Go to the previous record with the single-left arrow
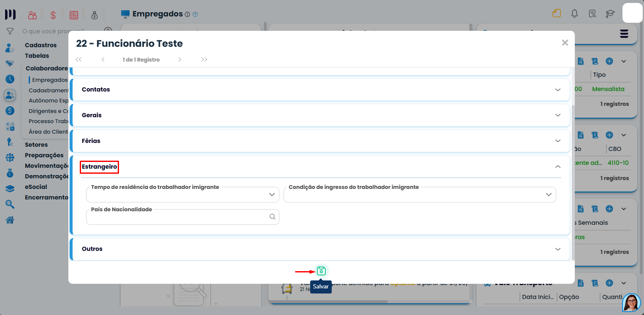This screenshot has height=315, width=644. click(x=103, y=59)
